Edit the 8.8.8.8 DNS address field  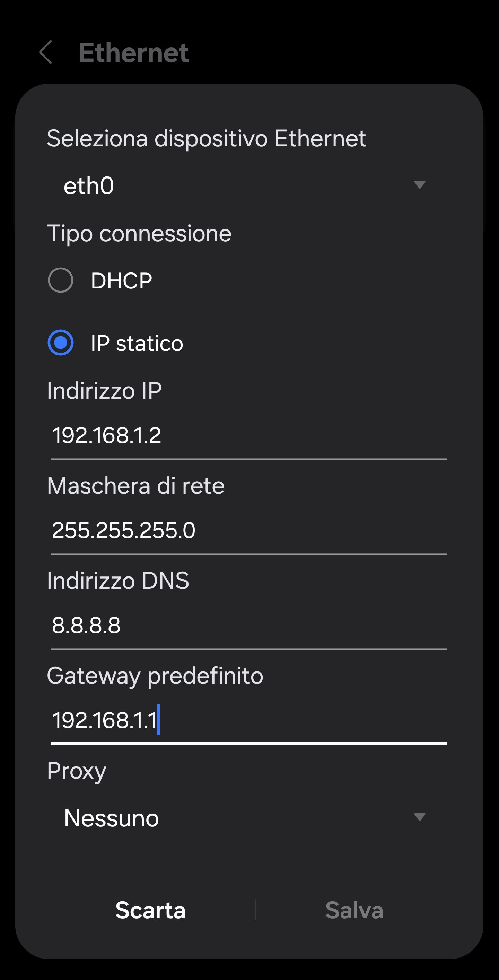(x=249, y=625)
